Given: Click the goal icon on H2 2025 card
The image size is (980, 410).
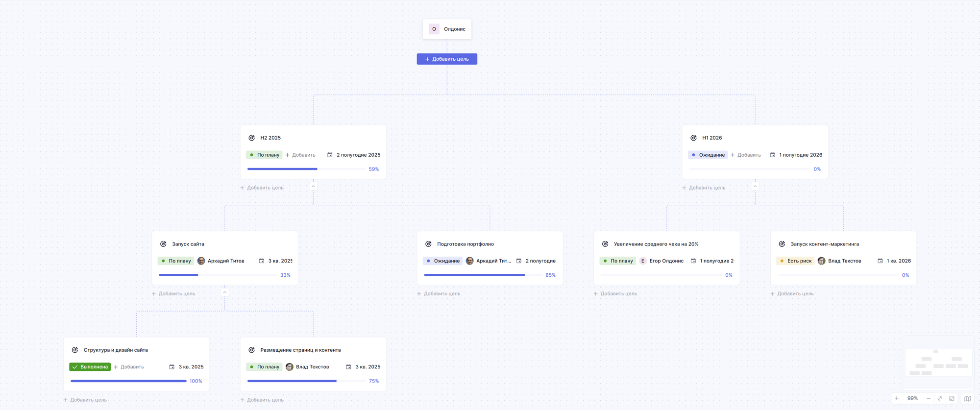Looking at the screenshot, I should pos(252,138).
